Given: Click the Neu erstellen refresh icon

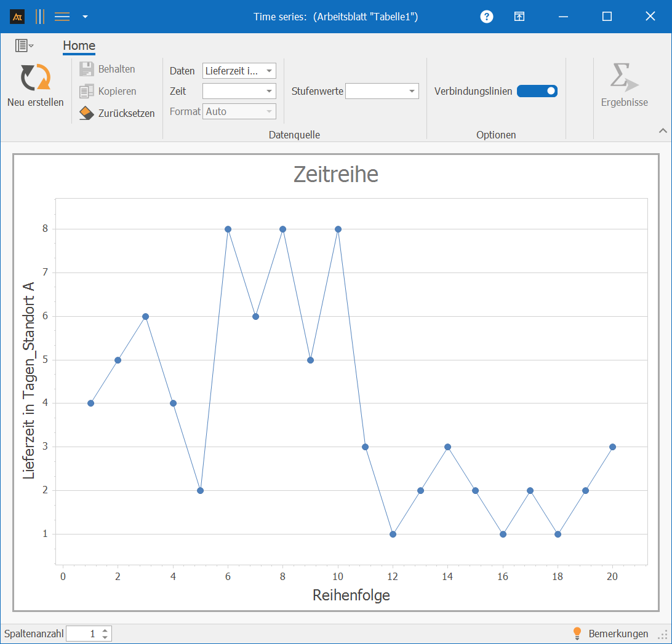Looking at the screenshot, I should click(35, 78).
